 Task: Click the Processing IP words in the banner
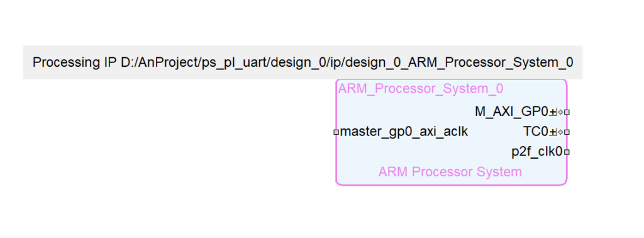[x=75, y=62]
